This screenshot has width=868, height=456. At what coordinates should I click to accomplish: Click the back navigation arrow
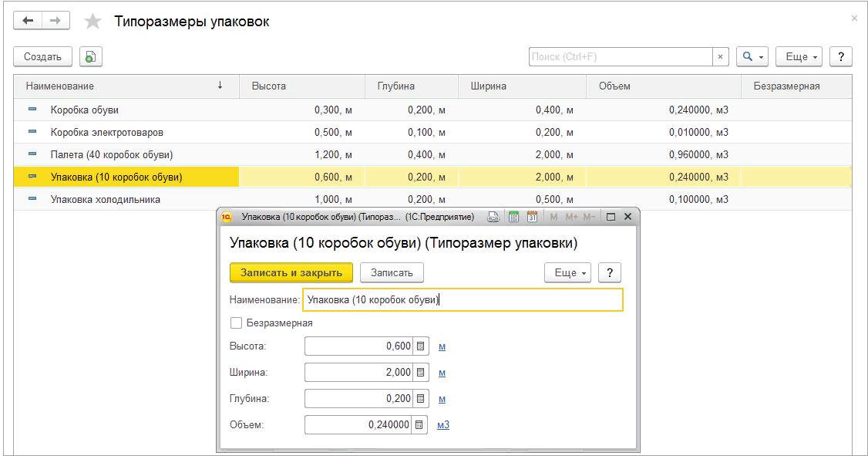28,21
